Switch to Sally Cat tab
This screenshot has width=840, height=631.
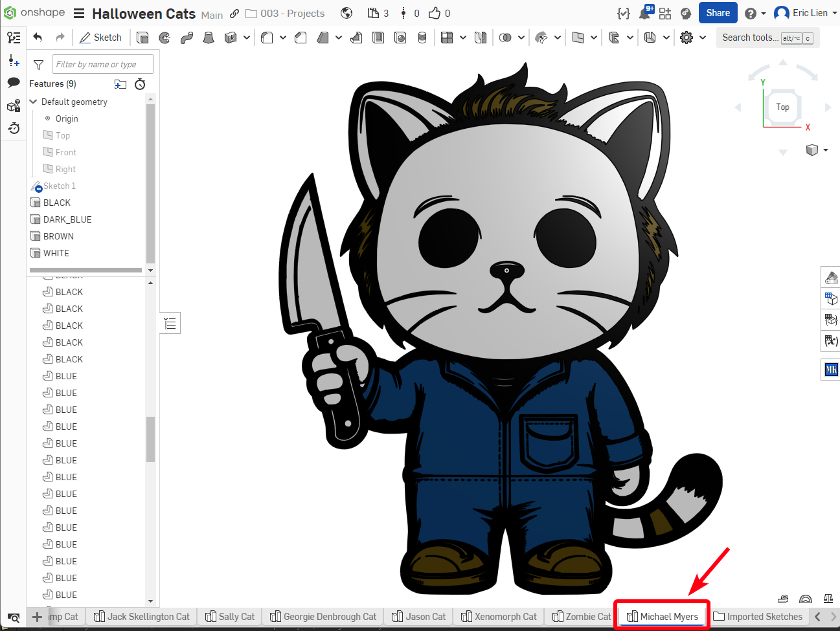point(230,617)
